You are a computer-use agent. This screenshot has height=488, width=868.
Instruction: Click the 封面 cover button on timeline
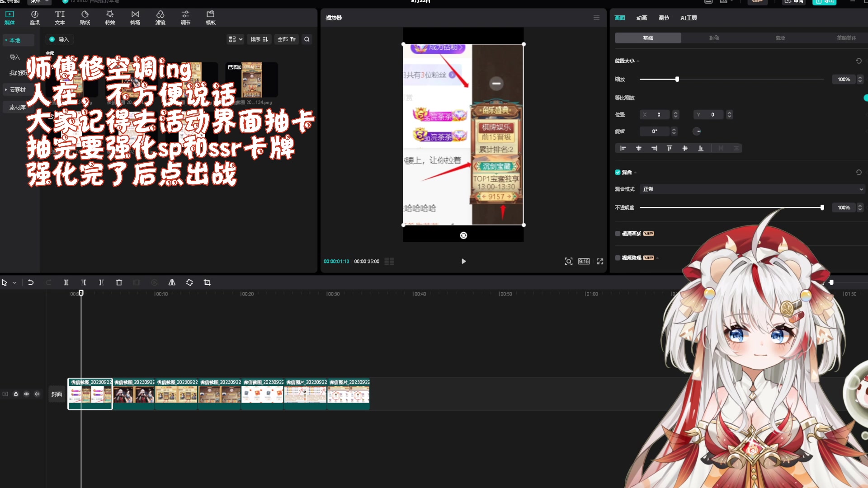(57, 394)
